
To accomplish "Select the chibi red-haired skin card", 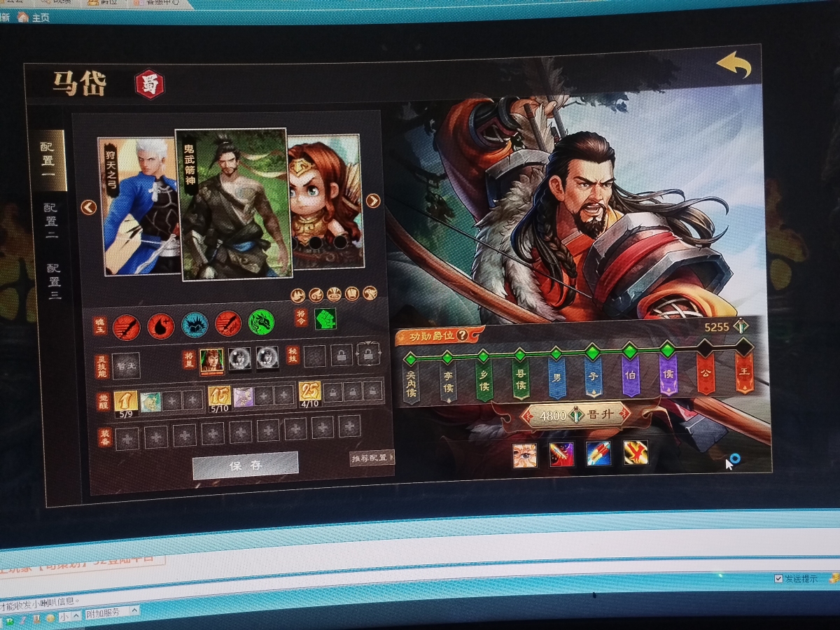I will pos(325,200).
